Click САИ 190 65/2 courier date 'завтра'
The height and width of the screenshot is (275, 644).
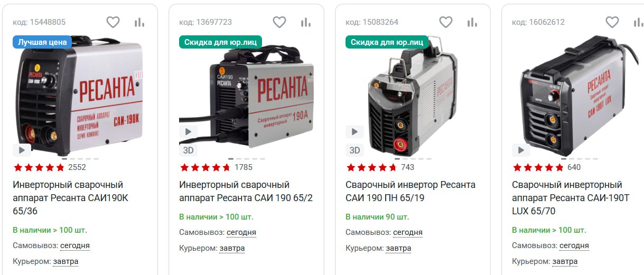pyautogui.click(x=232, y=248)
